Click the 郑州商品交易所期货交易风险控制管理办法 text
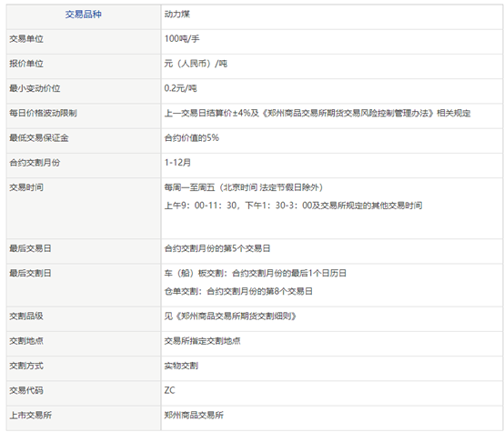This screenshot has width=504, height=432. coord(348,113)
